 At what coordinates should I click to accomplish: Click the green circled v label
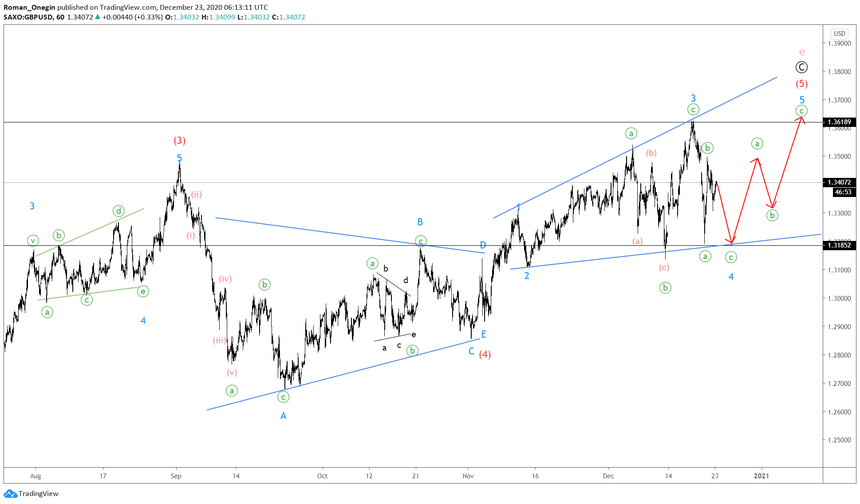[33, 241]
